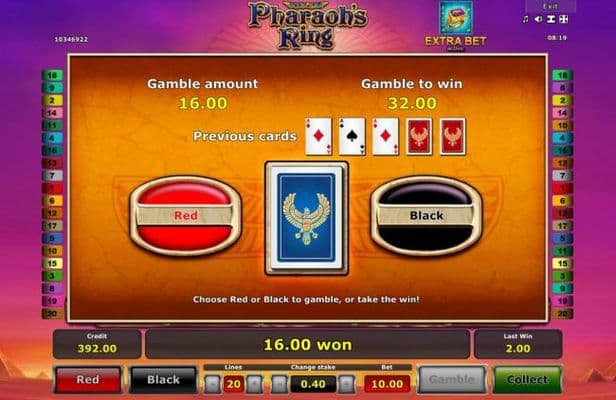Select payline 18 marker on the left
Screen dimensions: 616x400
coord(53,75)
